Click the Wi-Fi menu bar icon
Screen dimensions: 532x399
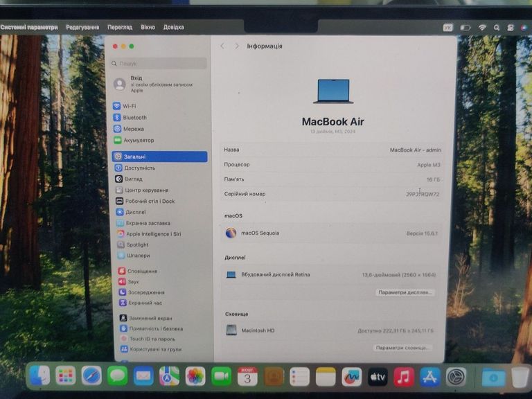coord(482,28)
